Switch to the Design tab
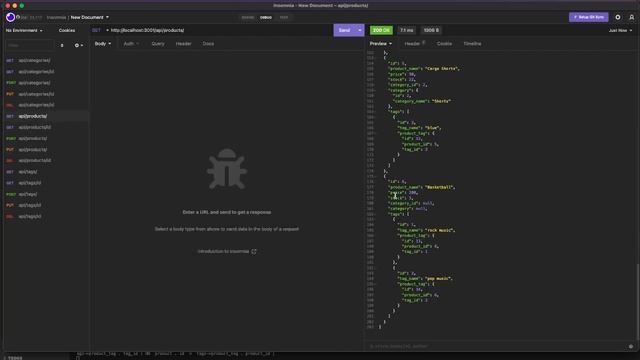Screen dimensions: 640x360 tap(248, 17)
